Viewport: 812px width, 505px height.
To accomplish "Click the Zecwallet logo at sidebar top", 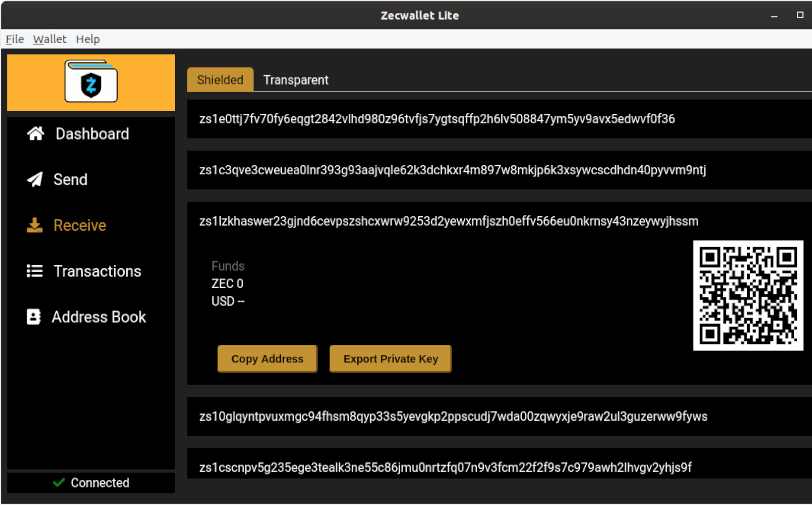I will click(91, 82).
